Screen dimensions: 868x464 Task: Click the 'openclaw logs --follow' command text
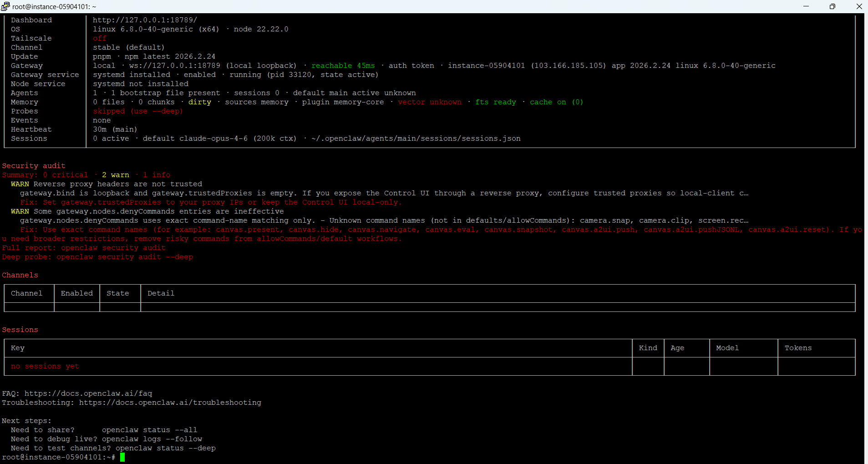pyautogui.click(x=152, y=439)
